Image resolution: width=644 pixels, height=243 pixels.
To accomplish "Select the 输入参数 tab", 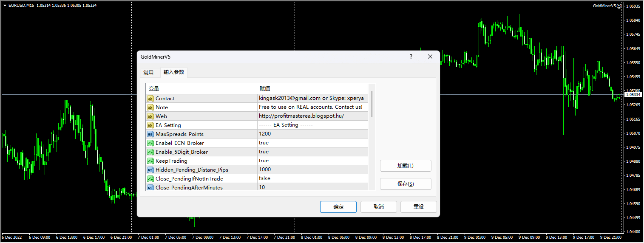I will coord(174,72).
